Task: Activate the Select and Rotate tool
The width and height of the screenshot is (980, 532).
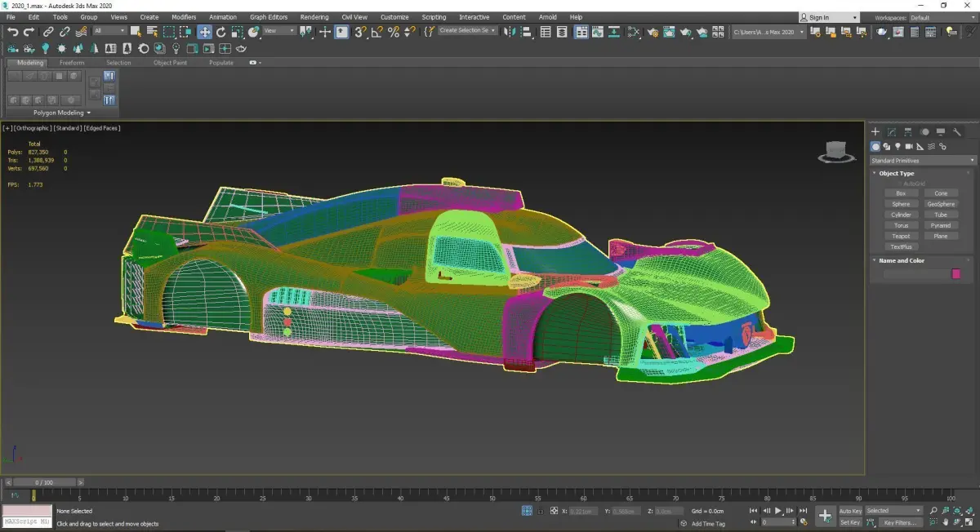Action: 220,32
